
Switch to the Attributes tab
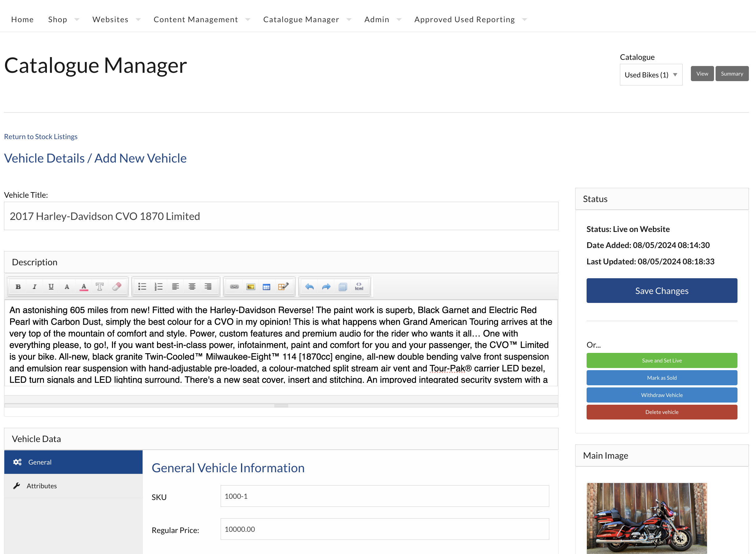(x=42, y=486)
